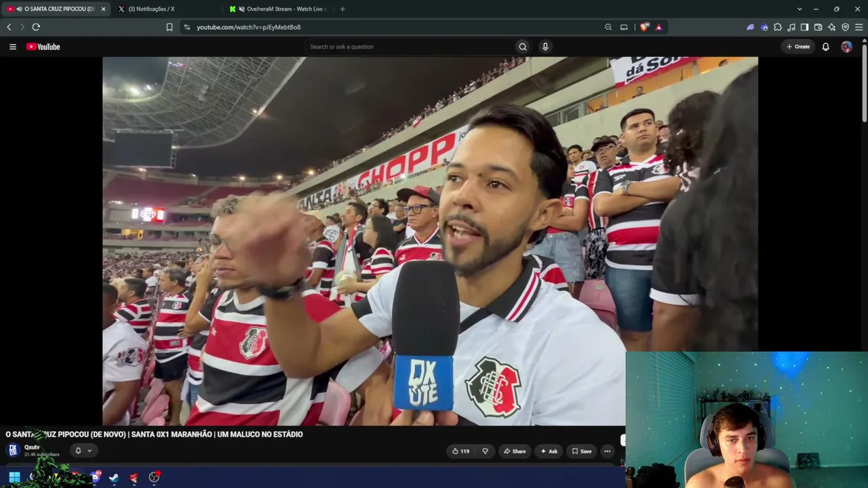Open the blue extension icon beside puzzle

pos(764,27)
